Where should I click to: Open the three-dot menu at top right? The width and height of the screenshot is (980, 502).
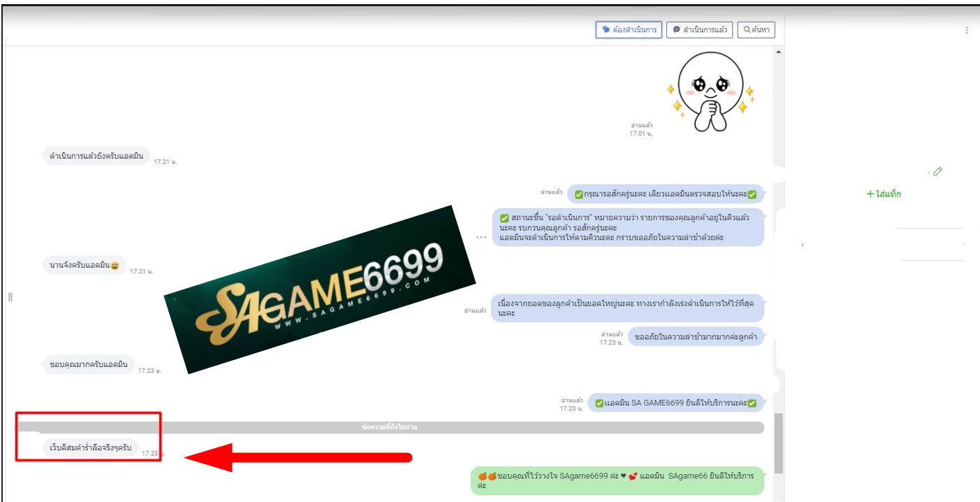click(967, 31)
